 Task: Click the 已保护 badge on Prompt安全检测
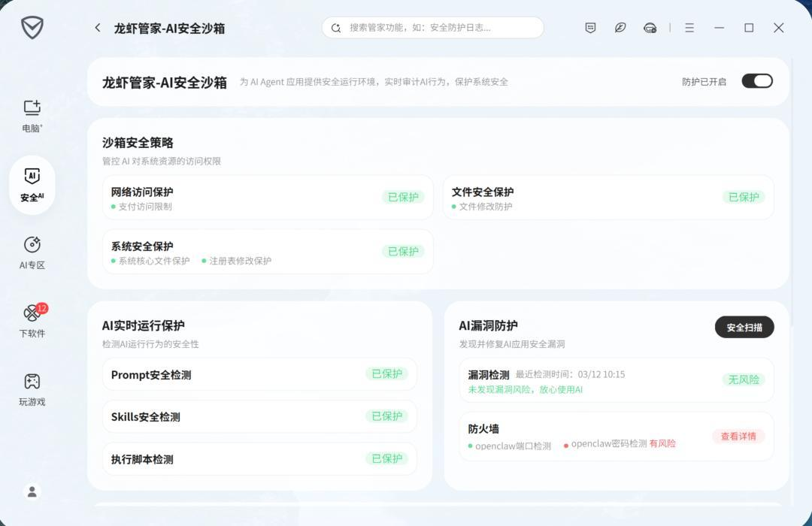[x=386, y=373]
